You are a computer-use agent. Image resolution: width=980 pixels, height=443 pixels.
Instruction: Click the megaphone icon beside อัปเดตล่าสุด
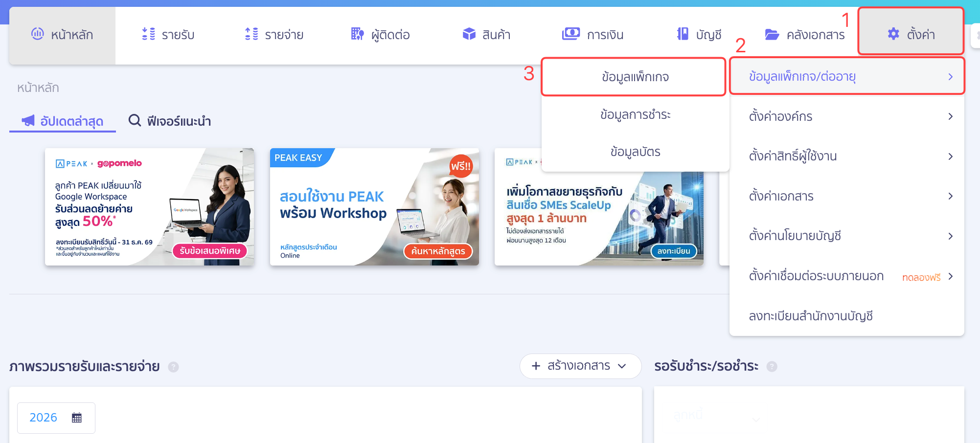click(x=28, y=120)
